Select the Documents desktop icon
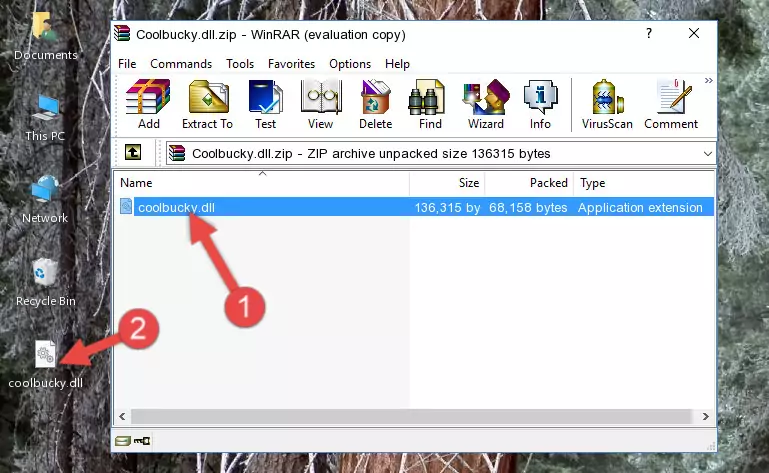This screenshot has width=769, height=473. point(45,36)
